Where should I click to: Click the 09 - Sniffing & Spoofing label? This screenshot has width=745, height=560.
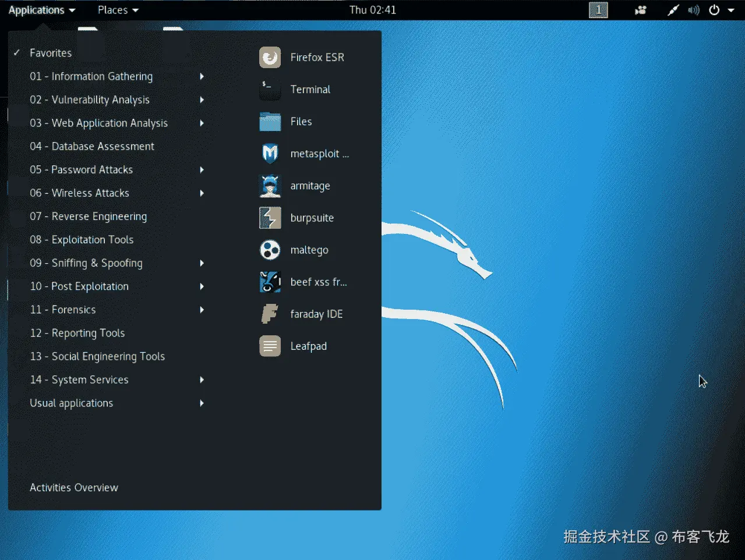(86, 263)
